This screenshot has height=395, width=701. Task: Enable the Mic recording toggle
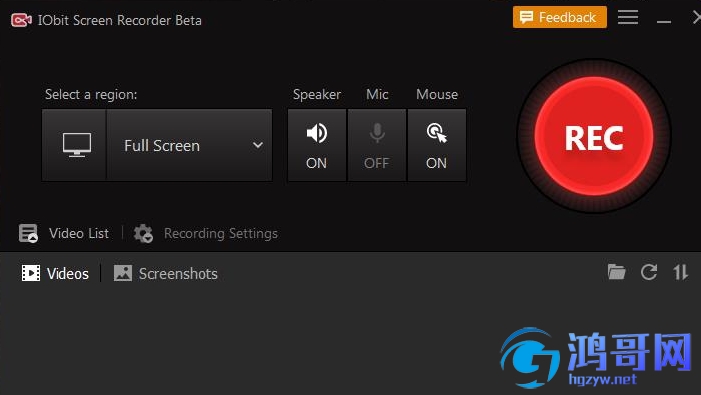377,145
